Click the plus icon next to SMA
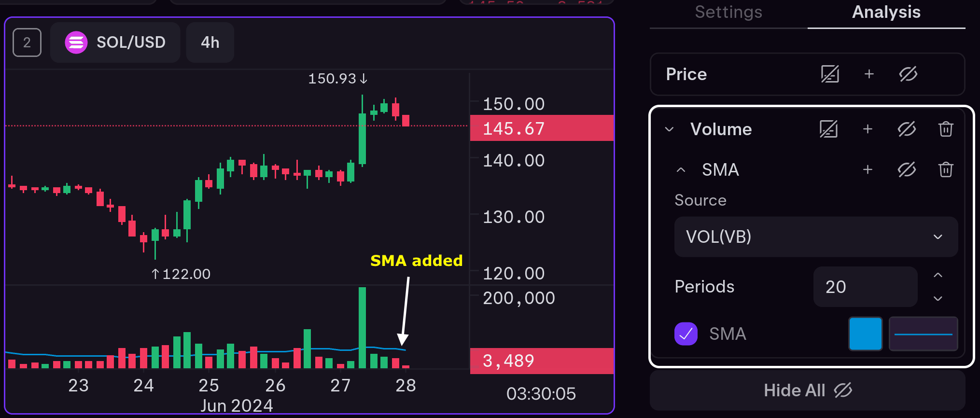This screenshot has height=418, width=980. point(868,169)
